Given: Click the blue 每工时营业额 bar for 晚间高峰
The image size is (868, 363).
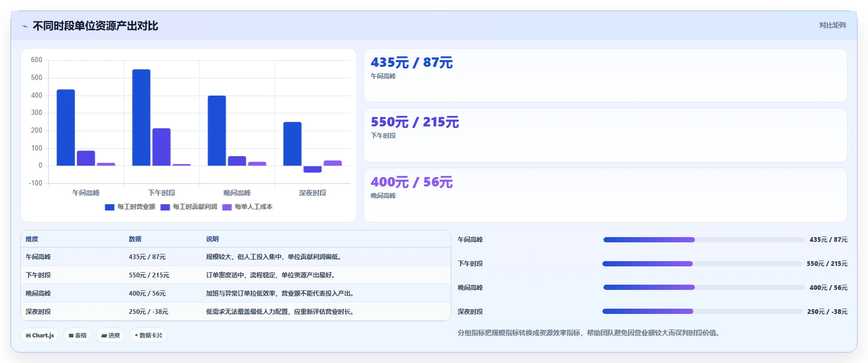Looking at the screenshot, I should pos(217,131).
